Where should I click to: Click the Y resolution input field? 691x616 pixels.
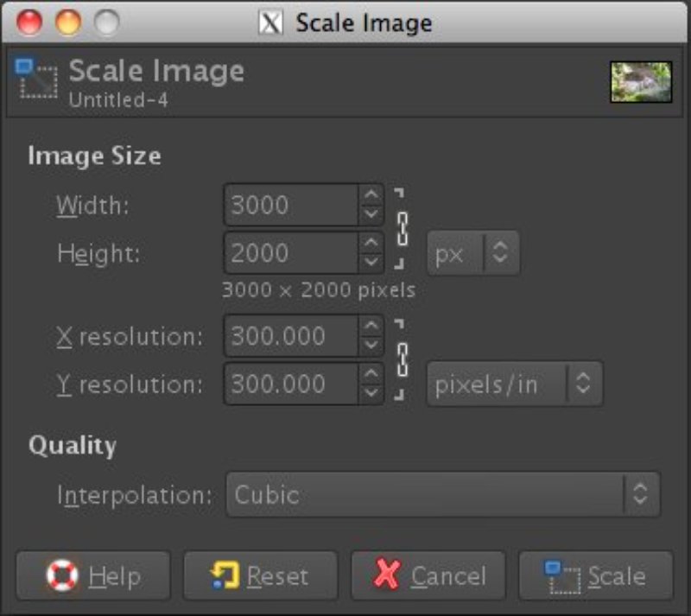click(290, 384)
